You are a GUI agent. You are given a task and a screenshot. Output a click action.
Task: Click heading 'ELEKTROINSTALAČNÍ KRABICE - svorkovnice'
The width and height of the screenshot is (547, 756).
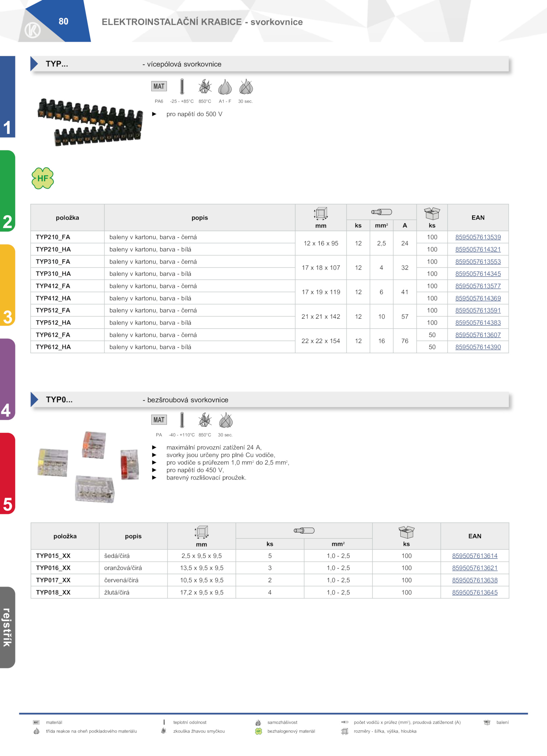202,22
